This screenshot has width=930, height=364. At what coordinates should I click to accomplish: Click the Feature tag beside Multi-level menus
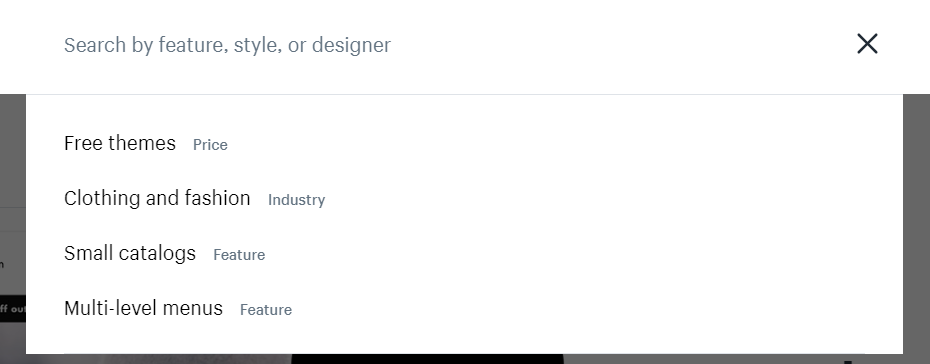[x=266, y=310]
